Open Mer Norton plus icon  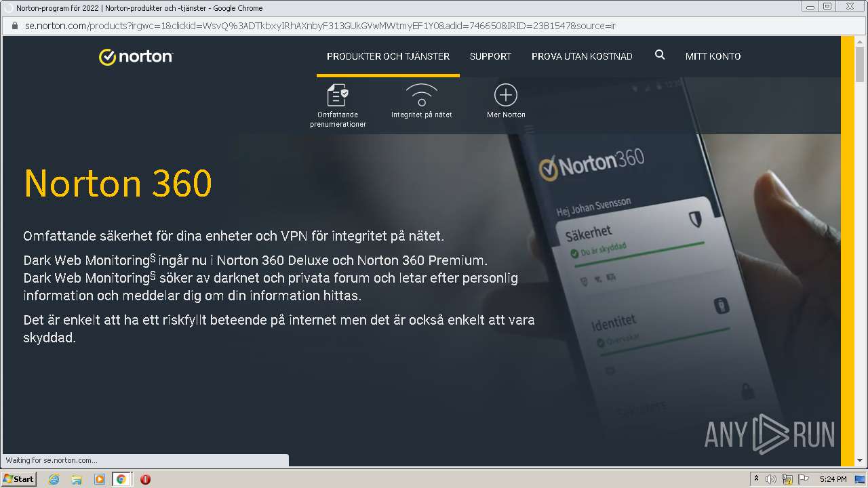pyautogui.click(x=506, y=95)
